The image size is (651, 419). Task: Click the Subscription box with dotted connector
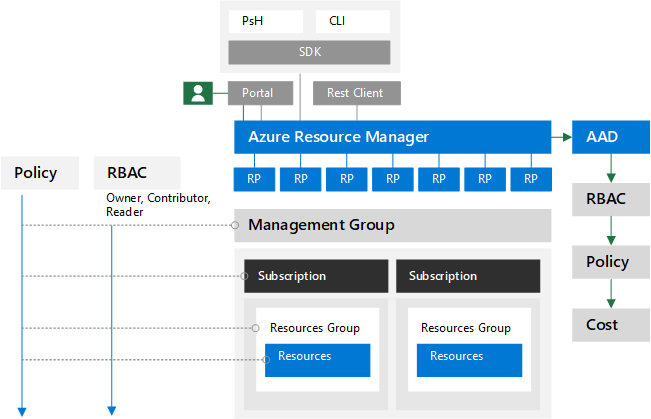click(316, 276)
